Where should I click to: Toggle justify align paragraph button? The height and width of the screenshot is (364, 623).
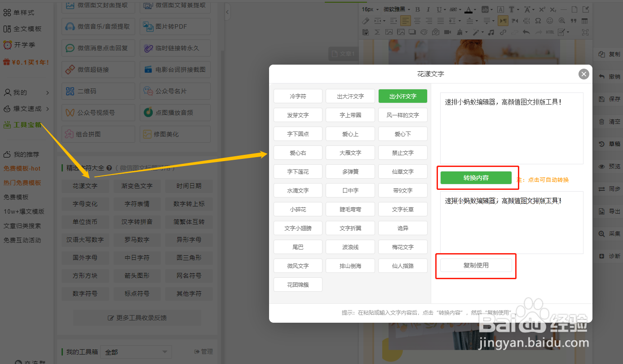tap(441, 21)
